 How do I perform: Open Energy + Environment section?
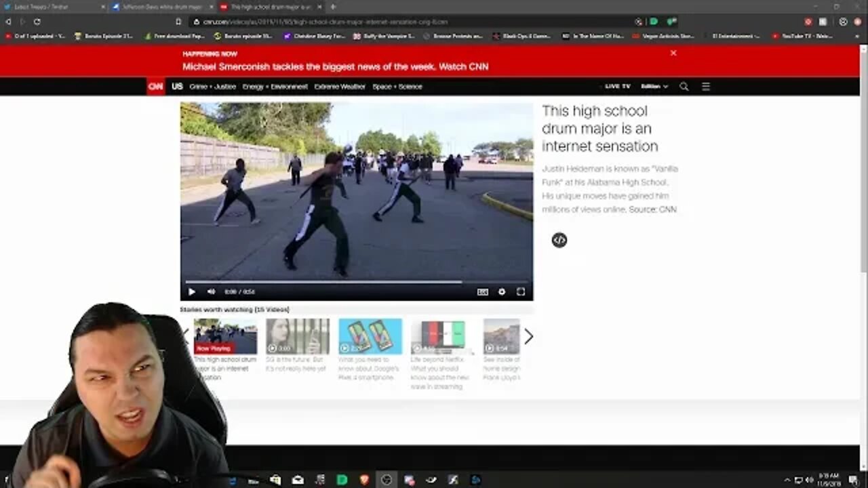[275, 86]
